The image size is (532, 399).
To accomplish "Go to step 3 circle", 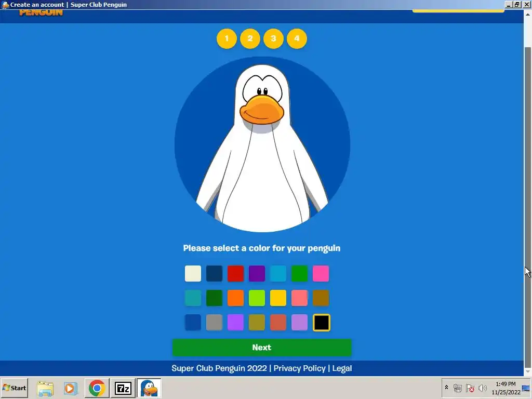I will pyautogui.click(x=273, y=38).
